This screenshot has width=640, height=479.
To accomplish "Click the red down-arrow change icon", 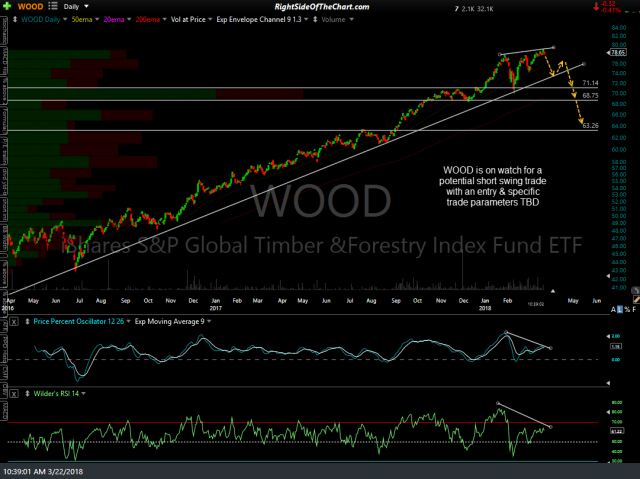I will click(596, 6).
